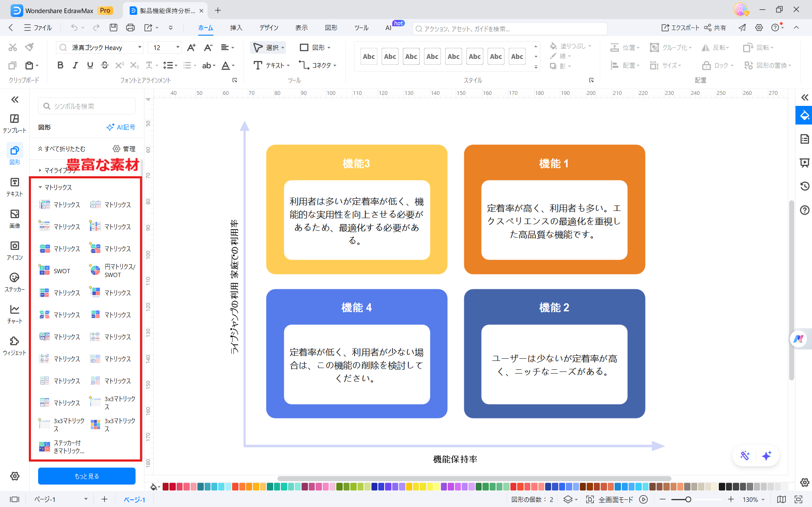812x507 pixels.
Task: Click the シンボルを検索 search field
Action: pos(87,106)
